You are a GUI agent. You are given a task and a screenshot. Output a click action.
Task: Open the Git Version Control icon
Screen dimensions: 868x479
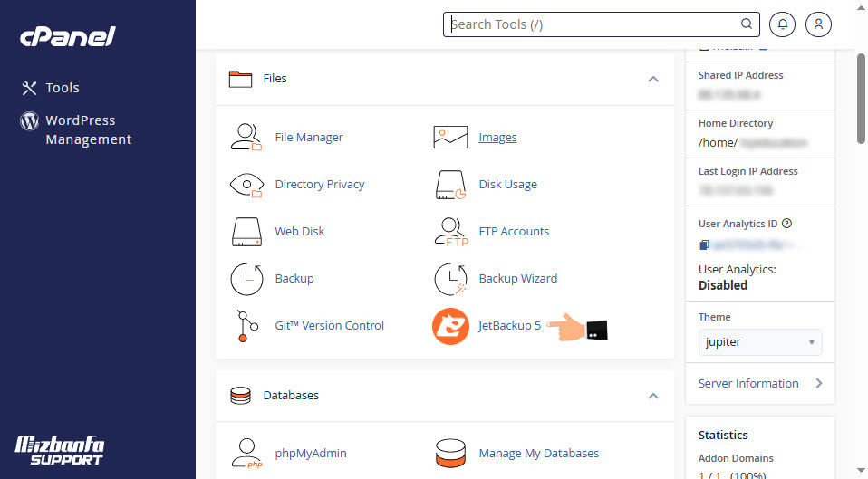pyautogui.click(x=246, y=326)
